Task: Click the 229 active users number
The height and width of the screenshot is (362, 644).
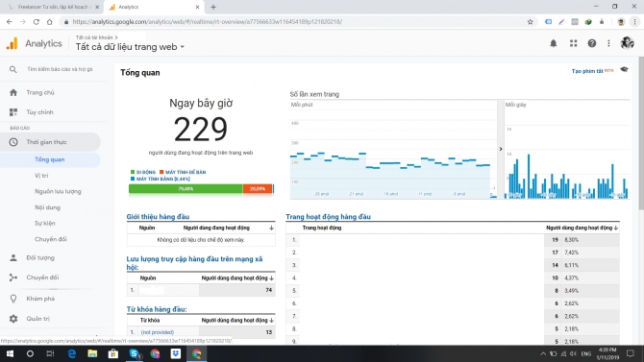Action: click(201, 130)
